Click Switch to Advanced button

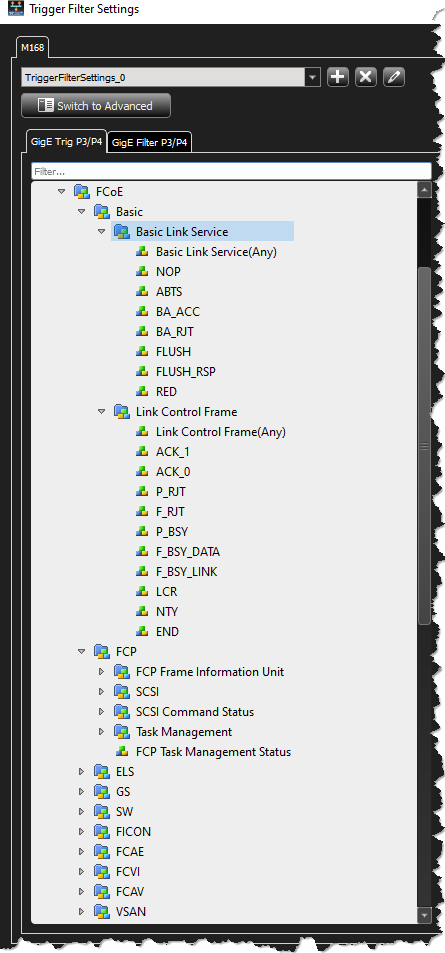click(96, 106)
